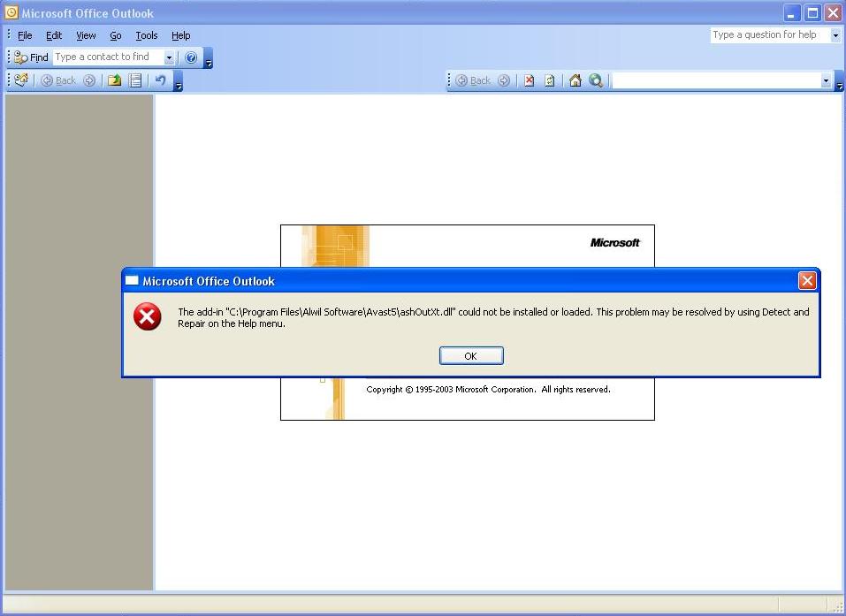
Task: Toggle the Reading Pane icon
Action: point(135,80)
